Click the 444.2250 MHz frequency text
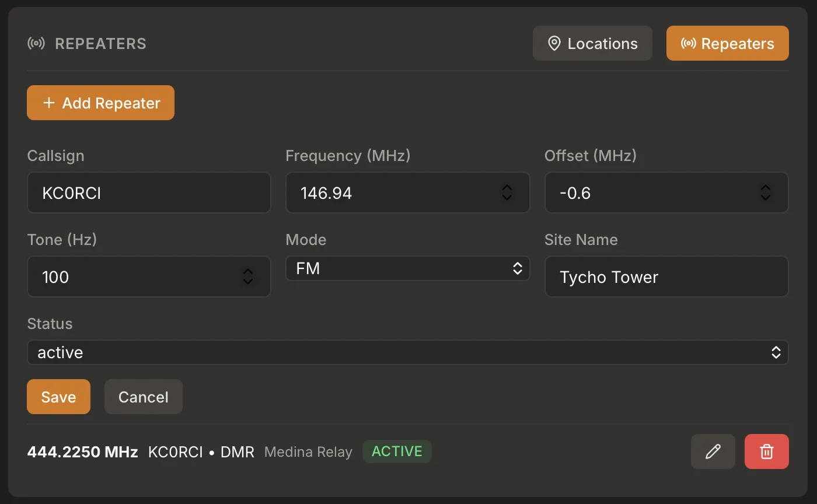 click(82, 452)
